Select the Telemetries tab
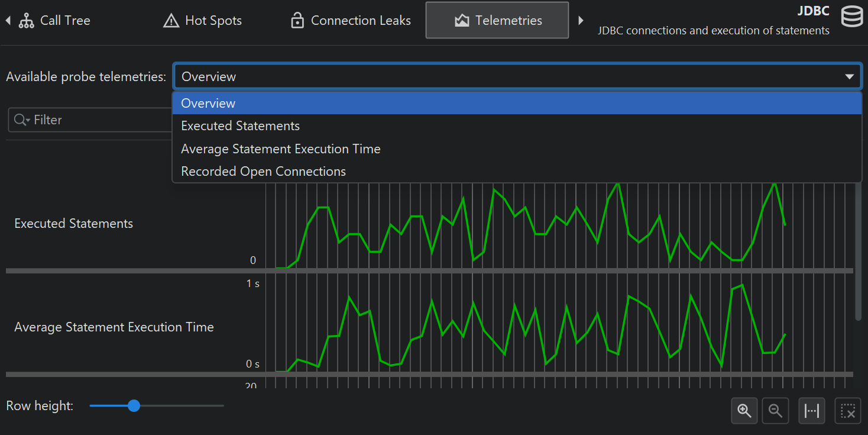 click(497, 21)
